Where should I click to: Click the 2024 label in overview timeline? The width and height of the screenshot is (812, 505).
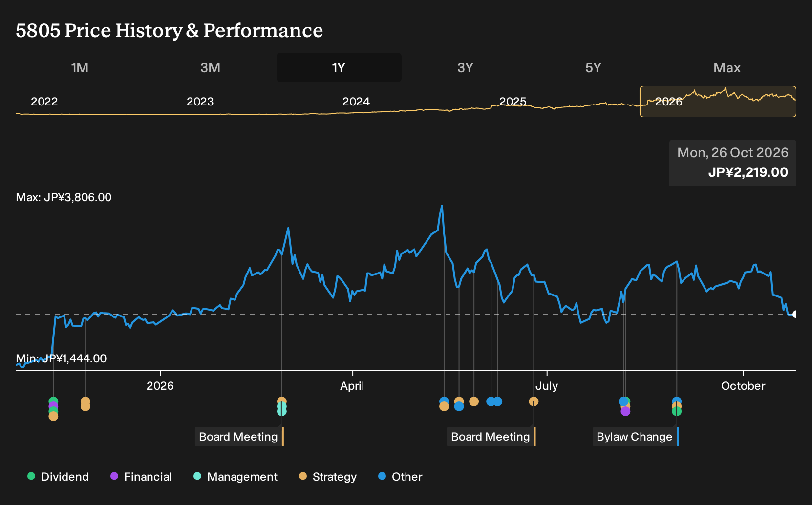click(x=356, y=102)
